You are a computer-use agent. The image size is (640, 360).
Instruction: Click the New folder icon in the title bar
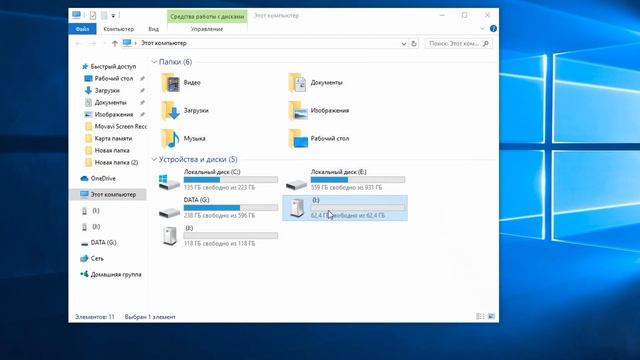[x=104, y=16]
